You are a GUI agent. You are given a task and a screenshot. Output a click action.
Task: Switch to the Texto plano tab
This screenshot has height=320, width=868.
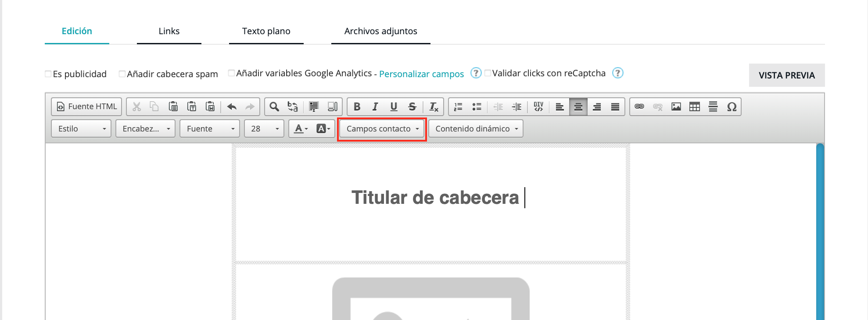266,31
